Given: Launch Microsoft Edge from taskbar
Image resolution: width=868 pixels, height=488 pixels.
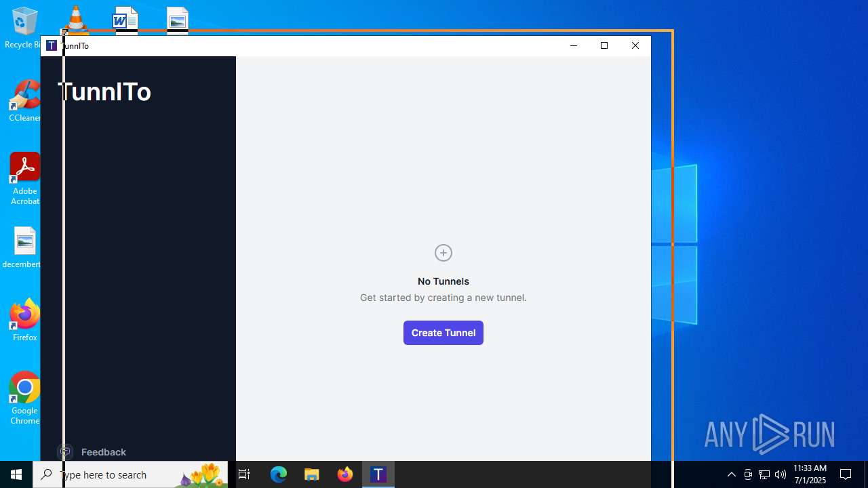Looking at the screenshot, I should pos(279,474).
